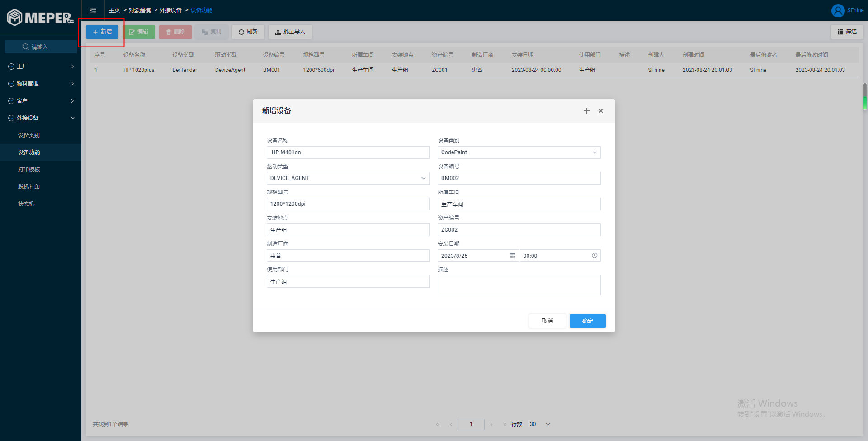
Task: Click the 所属车间 input field
Action: coord(519,204)
